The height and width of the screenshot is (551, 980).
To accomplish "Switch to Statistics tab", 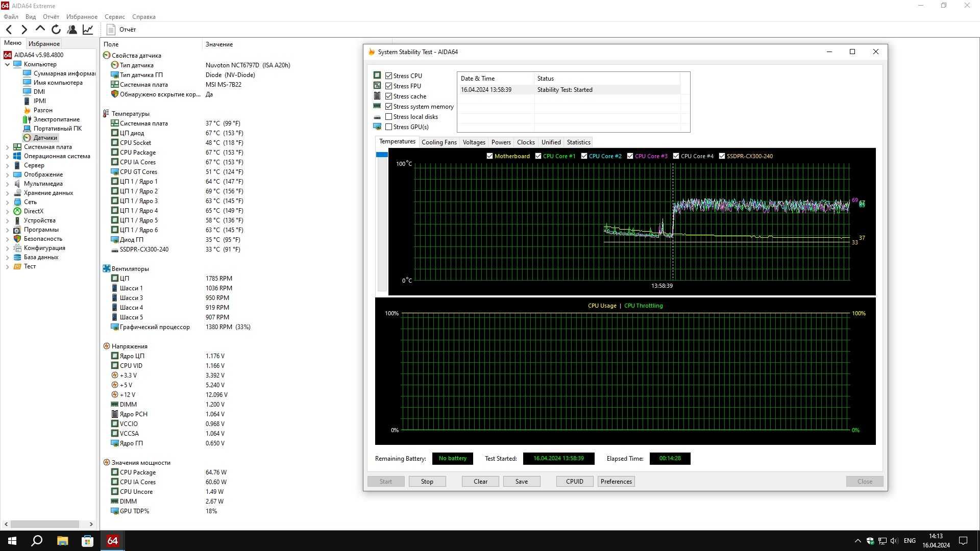I will [578, 142].
